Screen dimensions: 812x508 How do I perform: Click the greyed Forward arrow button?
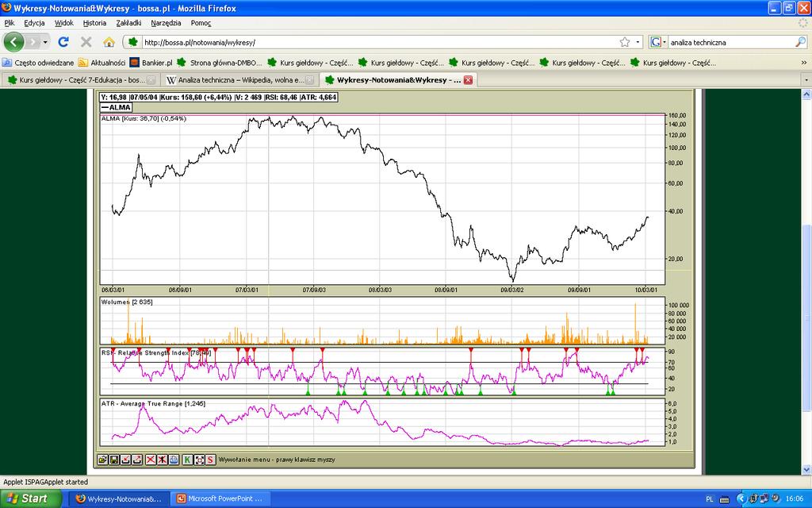[x=33, y=42]
